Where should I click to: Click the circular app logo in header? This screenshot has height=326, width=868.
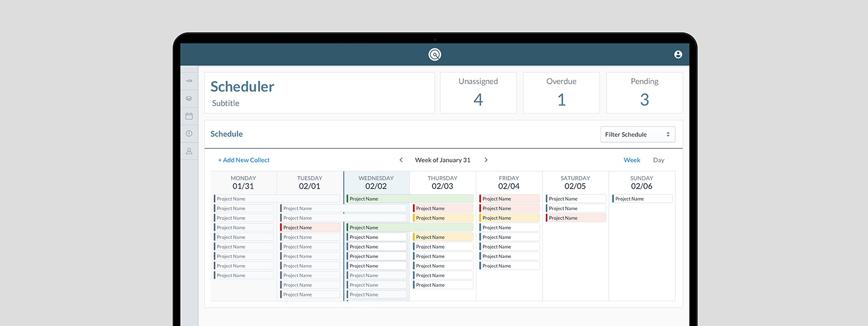(x=435, y=54)
